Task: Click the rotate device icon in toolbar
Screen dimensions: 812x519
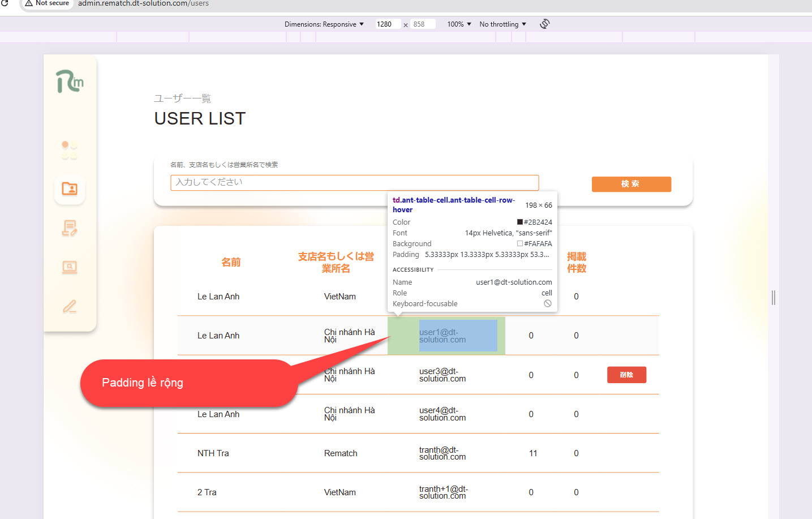Action: 544,24
